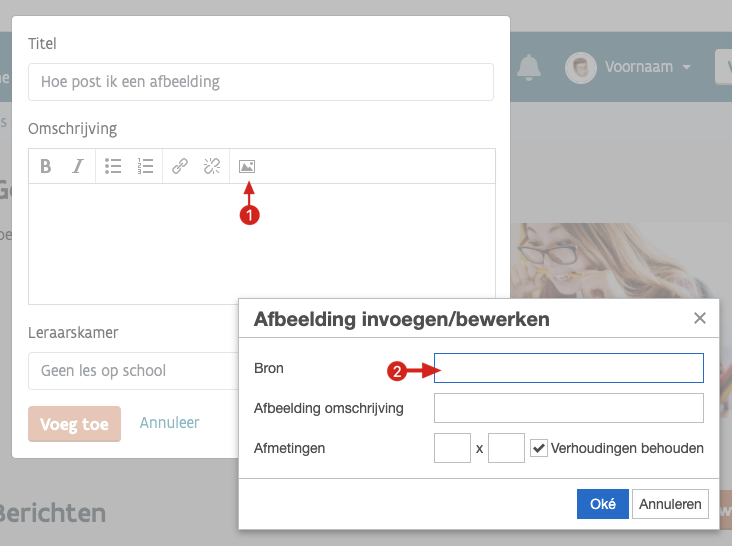
Task: Toggle bold formatting in the editor toolbar
Action: point(46,166)
